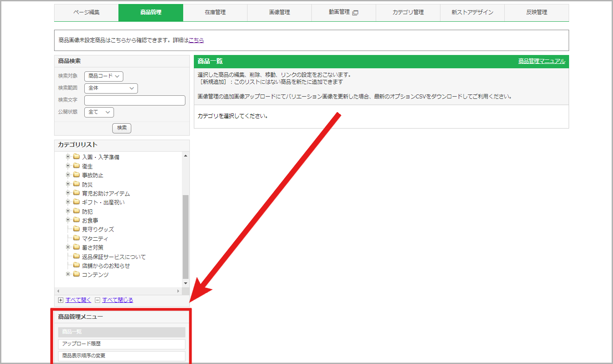Open the 新ストアデザイン tab
The height and width of the screenshot is (364, 613).
pos(472,12)
